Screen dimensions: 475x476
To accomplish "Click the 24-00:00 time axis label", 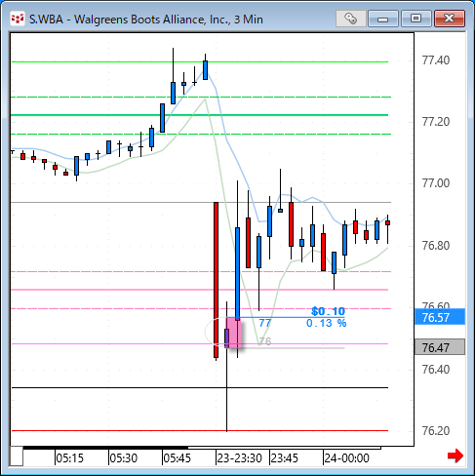I will [x=347, y=458].
